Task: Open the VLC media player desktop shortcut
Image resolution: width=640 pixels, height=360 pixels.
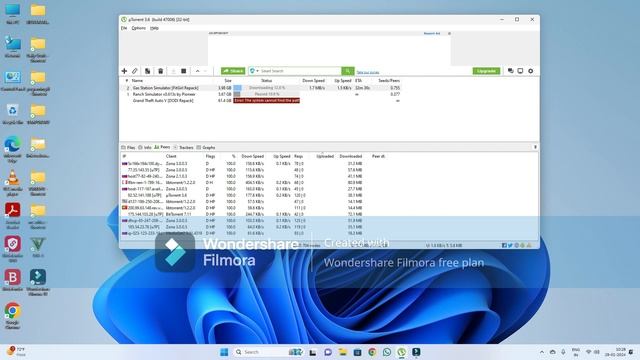Action: click(x=13, y=183)
